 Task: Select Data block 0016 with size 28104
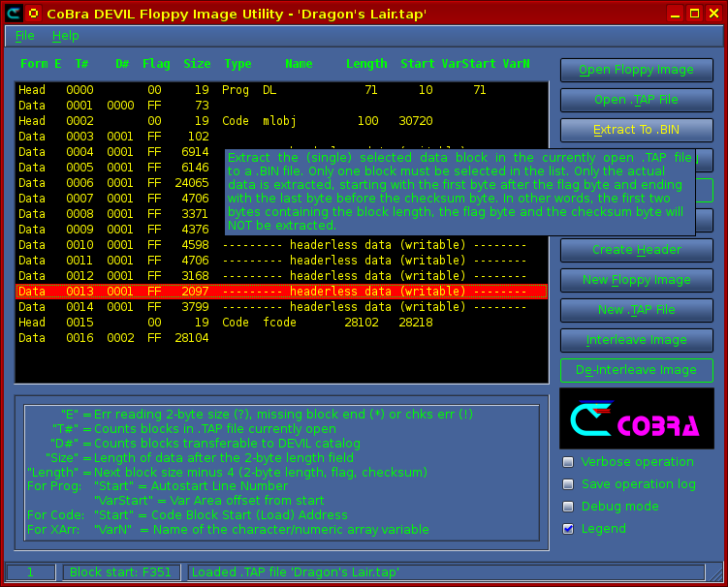281,338
